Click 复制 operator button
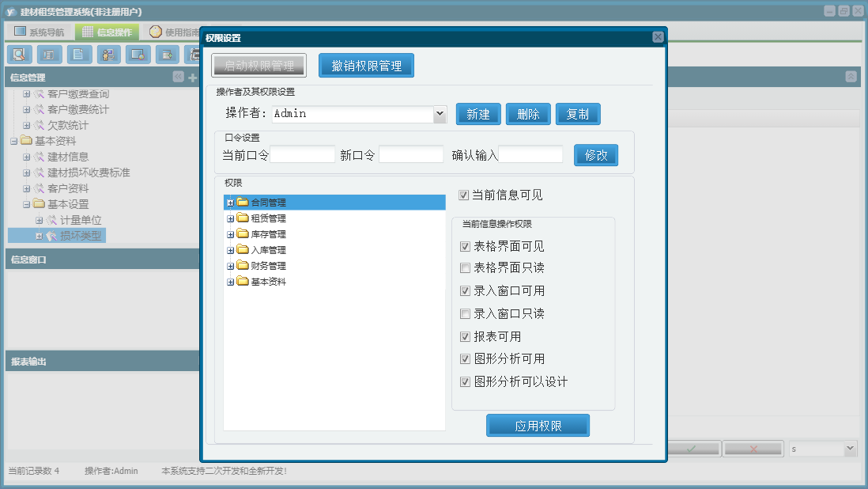 (x=578, y=114)
